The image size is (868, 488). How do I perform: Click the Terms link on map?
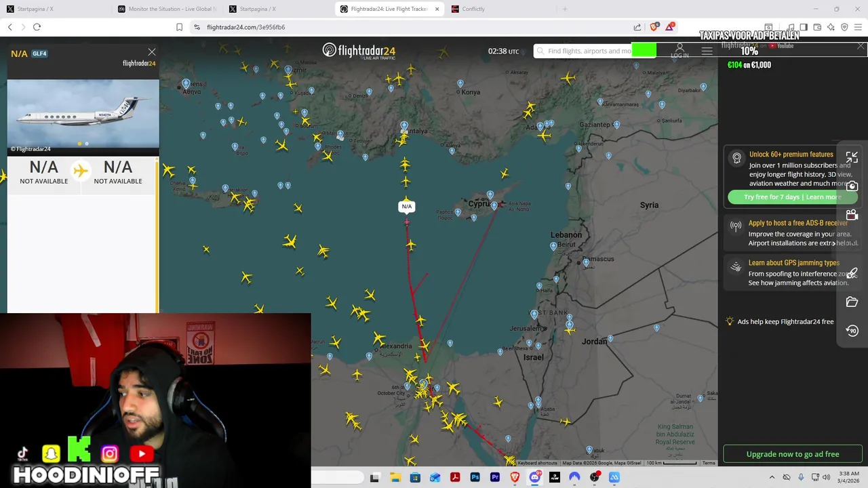[x=709, y=463]
